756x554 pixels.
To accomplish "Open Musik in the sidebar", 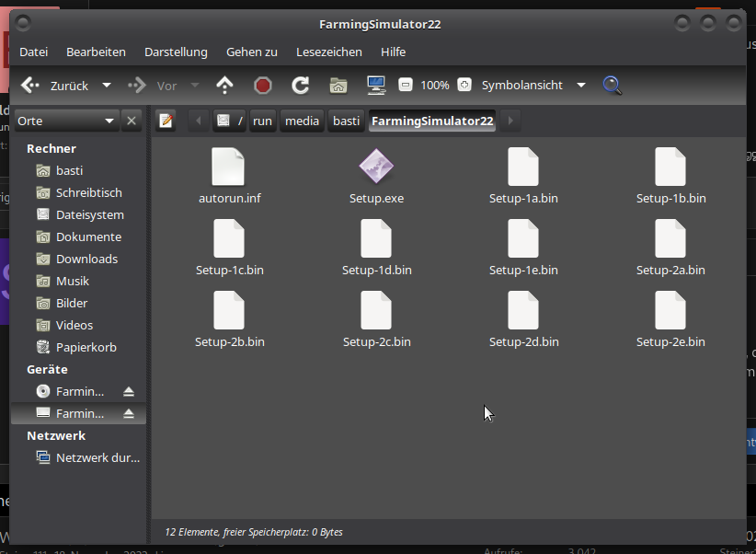I will pos(78,282).
